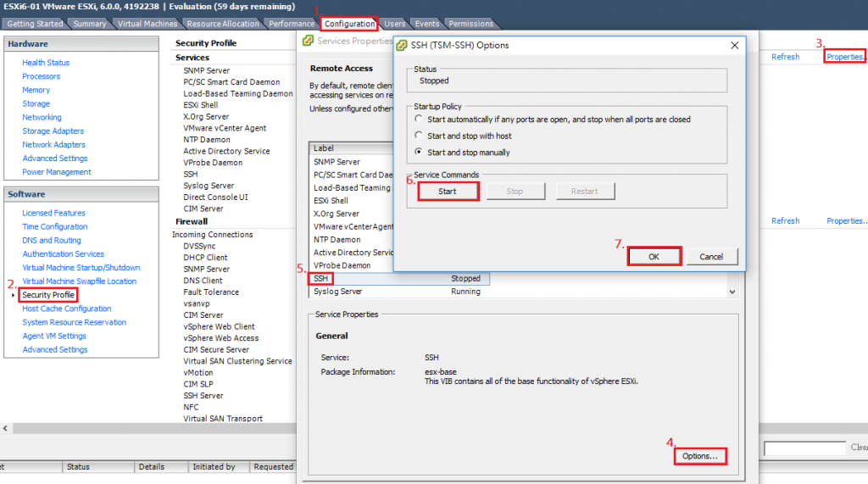Click Firewall Refresh link
This screenshot has height=484, width=868.
tap(786, 221)
